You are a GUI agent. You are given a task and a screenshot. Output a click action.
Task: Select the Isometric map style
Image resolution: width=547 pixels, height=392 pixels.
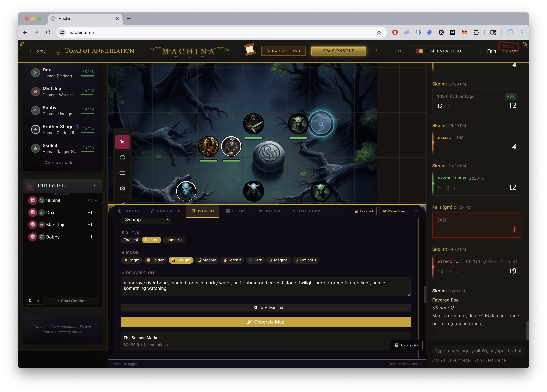[174, 240]
